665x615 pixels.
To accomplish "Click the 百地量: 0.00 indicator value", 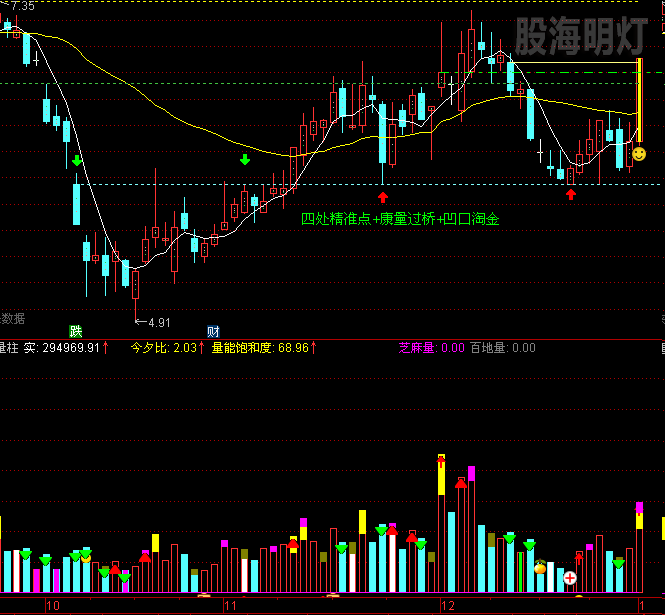I will [503, 348].
